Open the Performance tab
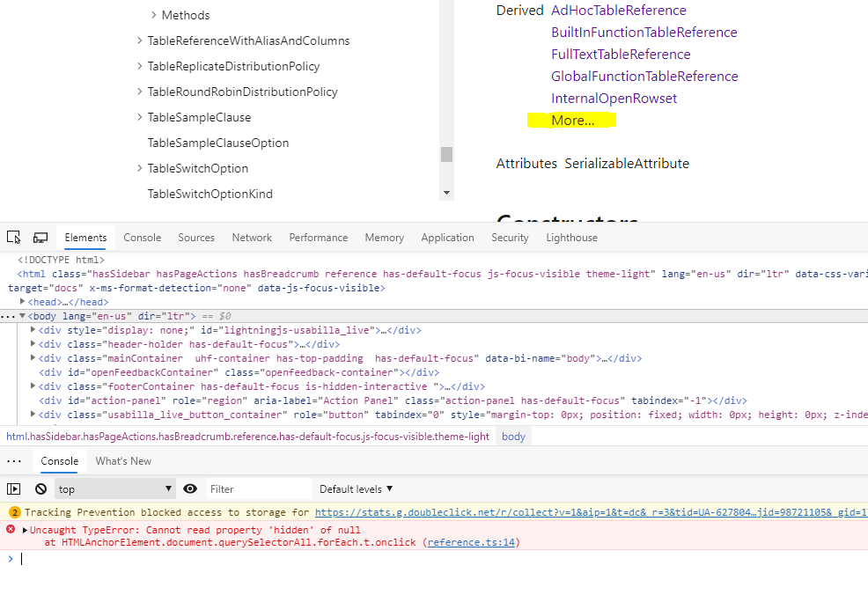The image size is (868, 595). point(319,238)
